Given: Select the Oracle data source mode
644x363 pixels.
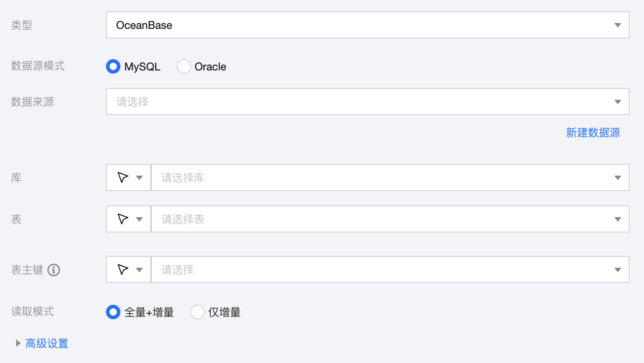Looking at the screenshot, I should (x=184, y=67).
